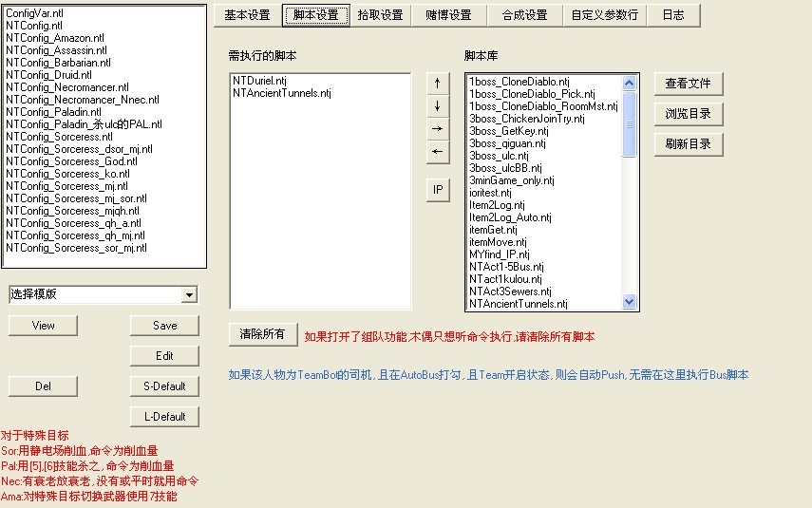Select NTConfig_Paladin.ntl file

coord(53,112)
